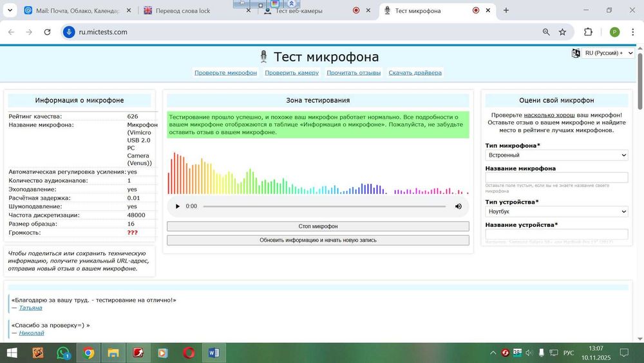Viewport: 644px width, 363px height.
Task: Click the microphone icon in the address bar
Action: point(69,32)
